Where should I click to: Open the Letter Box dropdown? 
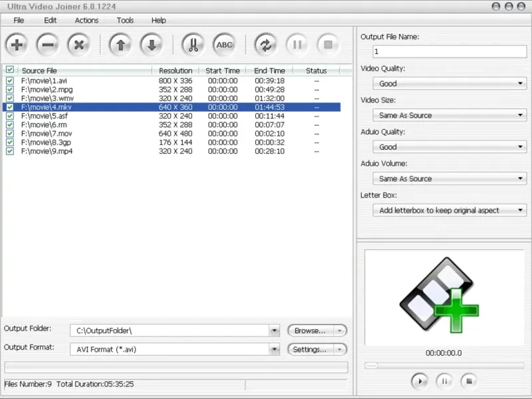pos(450,210)
